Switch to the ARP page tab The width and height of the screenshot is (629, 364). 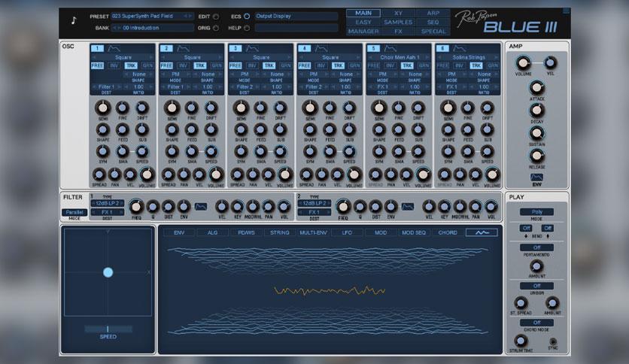tap(433, 13)
